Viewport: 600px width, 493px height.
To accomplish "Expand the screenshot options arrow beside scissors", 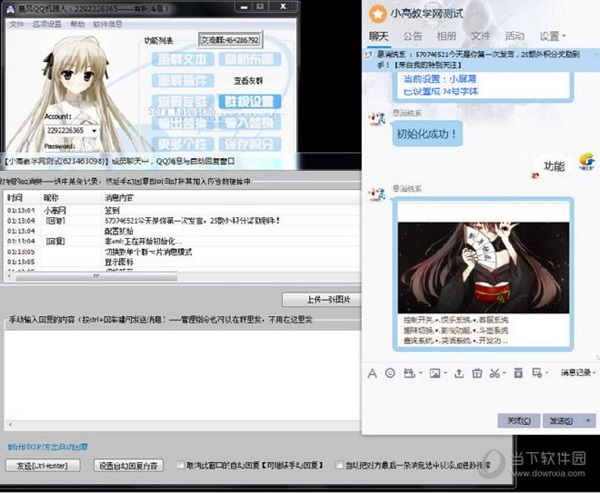I will [504, 373].
